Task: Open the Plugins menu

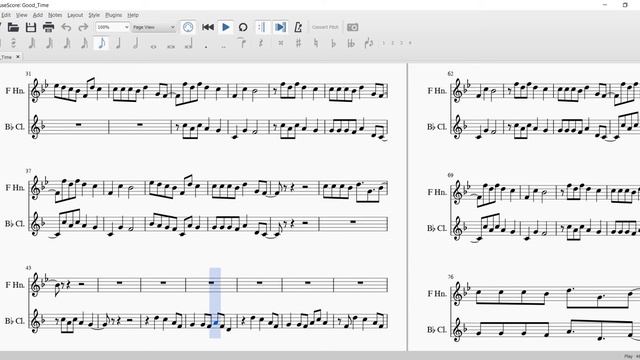Action: click(x=113, y=15)
